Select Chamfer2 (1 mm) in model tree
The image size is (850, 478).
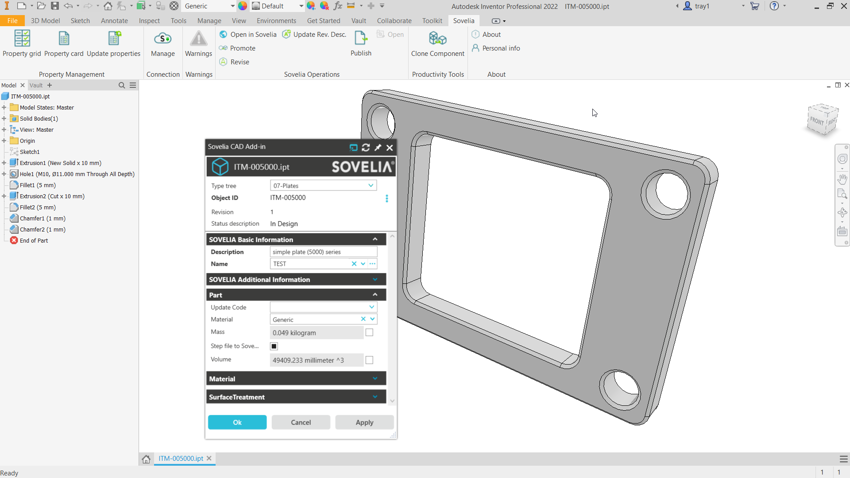click(x=42, y=229)
